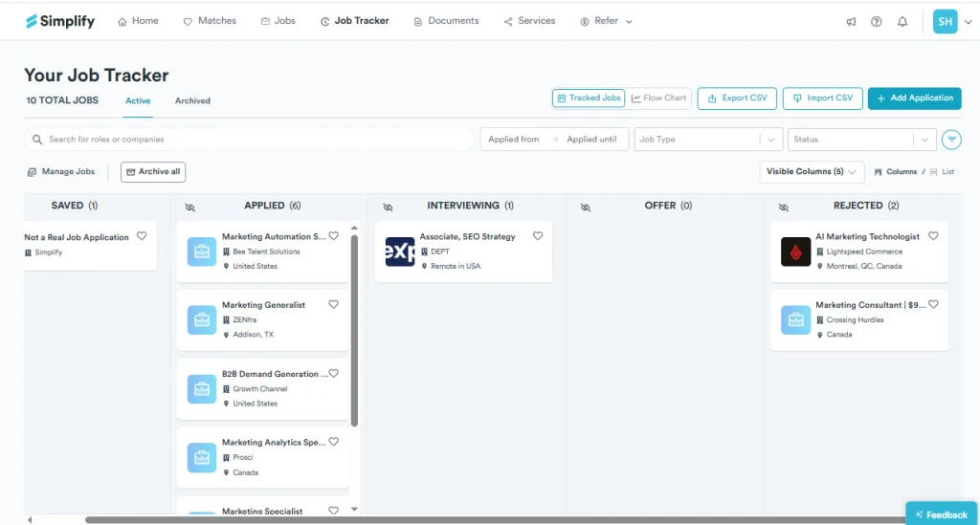
Task: Open the Feedback button
Action: (x=942, y=514)
